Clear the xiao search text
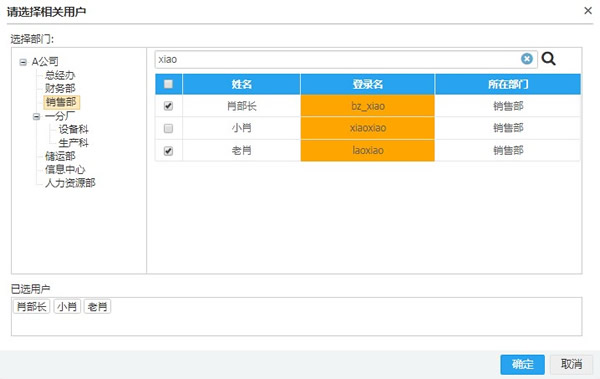 527,59
